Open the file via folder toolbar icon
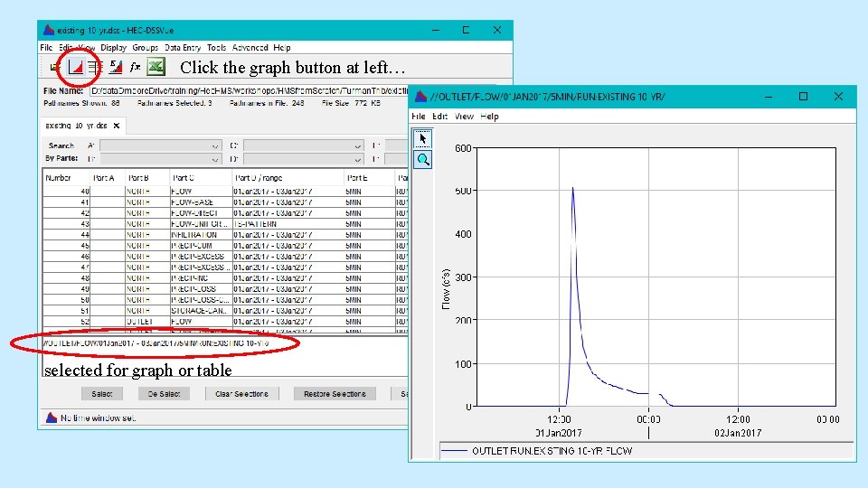The height and width of the screenshot is (488, 868). tap(55, 67)
